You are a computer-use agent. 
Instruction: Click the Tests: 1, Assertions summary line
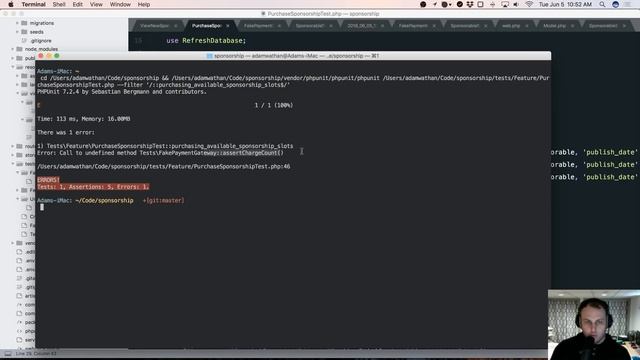click(x=93, y=187)
